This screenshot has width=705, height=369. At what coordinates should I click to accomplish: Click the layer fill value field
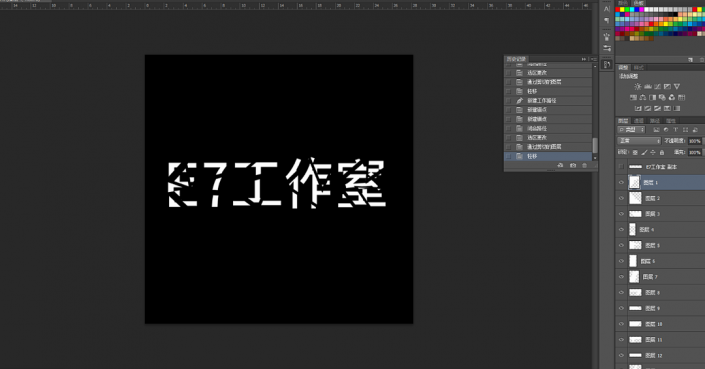[x=694, y=152]
